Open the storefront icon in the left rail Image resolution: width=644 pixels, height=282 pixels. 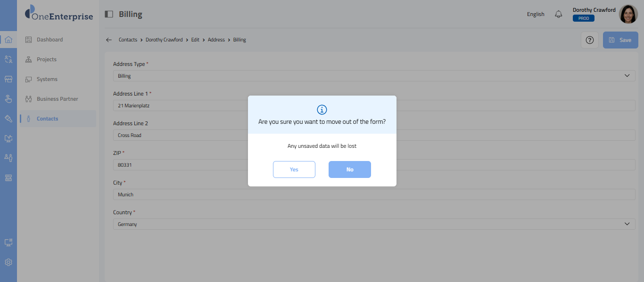8,79
